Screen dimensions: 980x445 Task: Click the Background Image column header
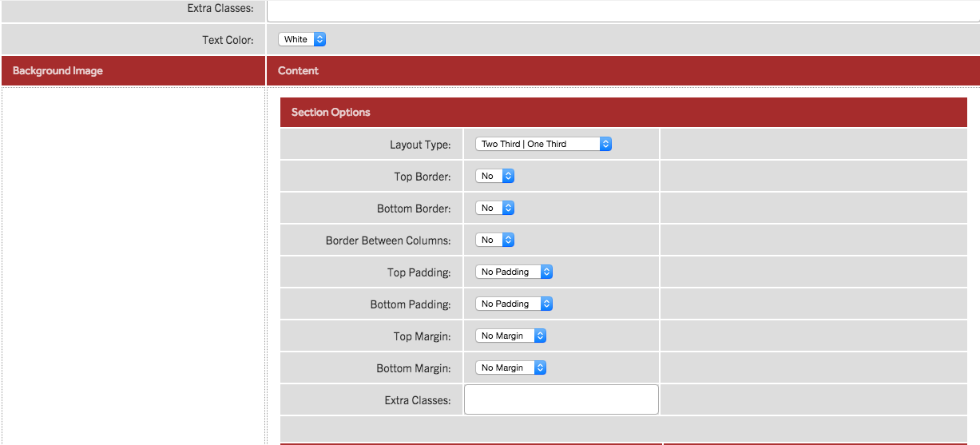click(58, 70)
